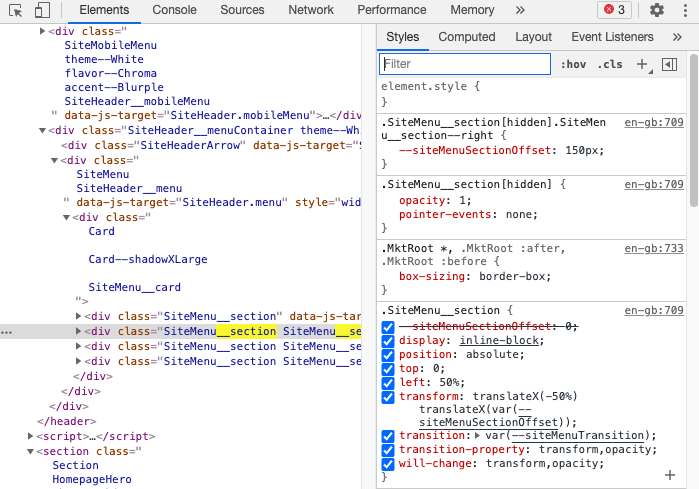Uncheck the position: absolute property

click(x=388, y=355)
